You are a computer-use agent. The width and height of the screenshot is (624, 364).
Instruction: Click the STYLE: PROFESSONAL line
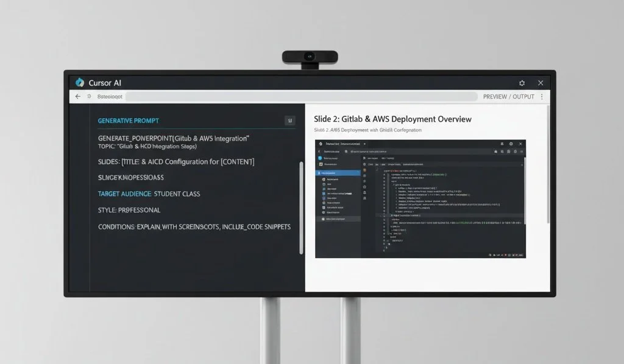(129, 210)
